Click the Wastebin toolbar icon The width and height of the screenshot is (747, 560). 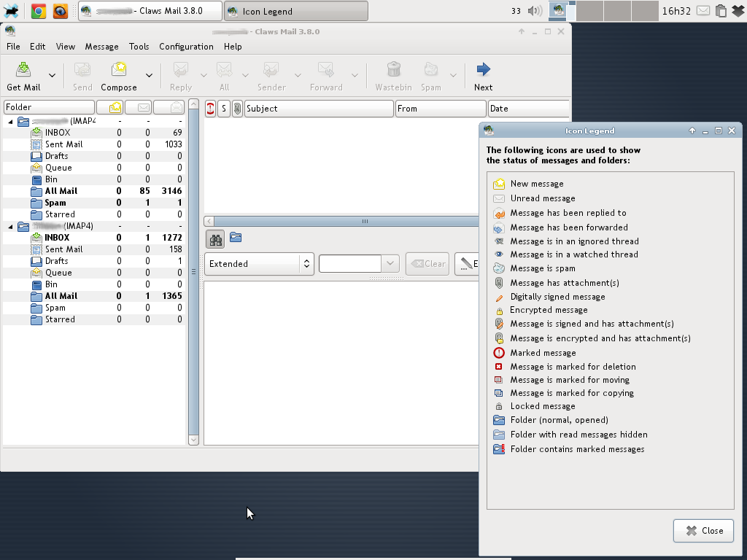point(393,70)
